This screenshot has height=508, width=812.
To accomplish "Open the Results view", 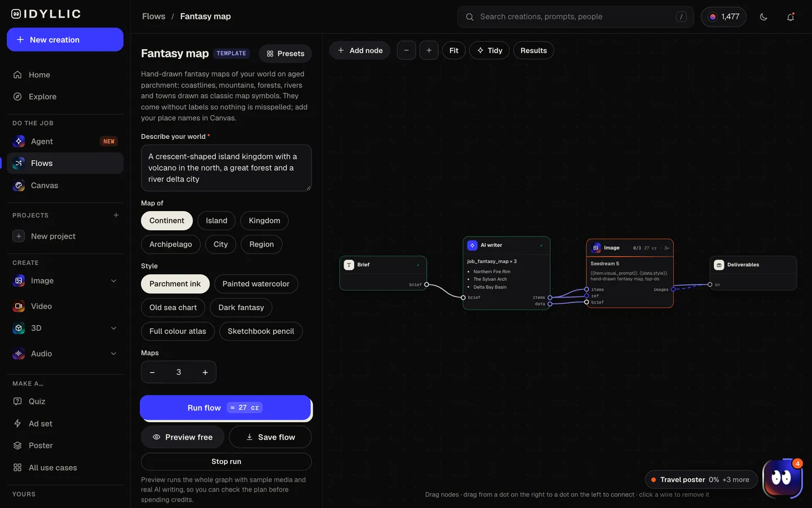I will pos(533,50).
